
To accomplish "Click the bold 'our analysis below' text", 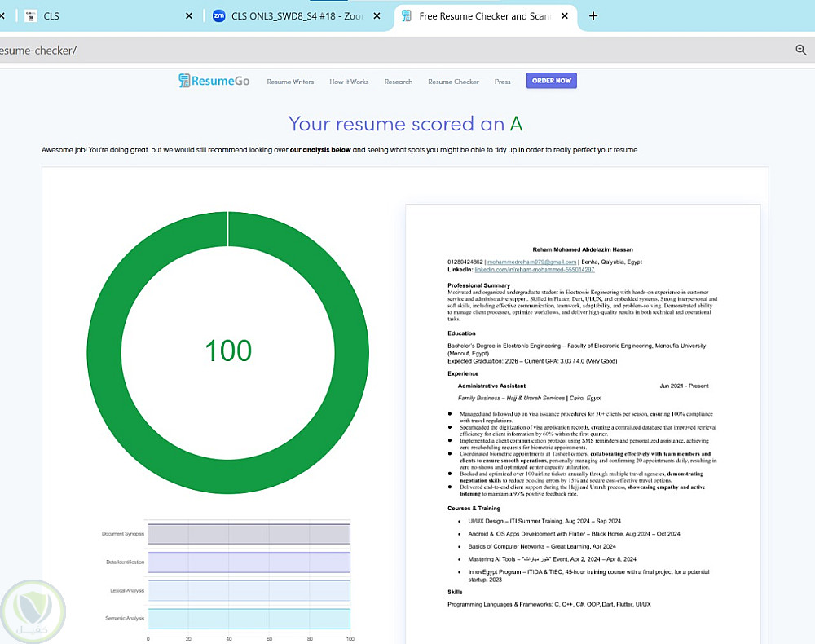I will 320,150.
